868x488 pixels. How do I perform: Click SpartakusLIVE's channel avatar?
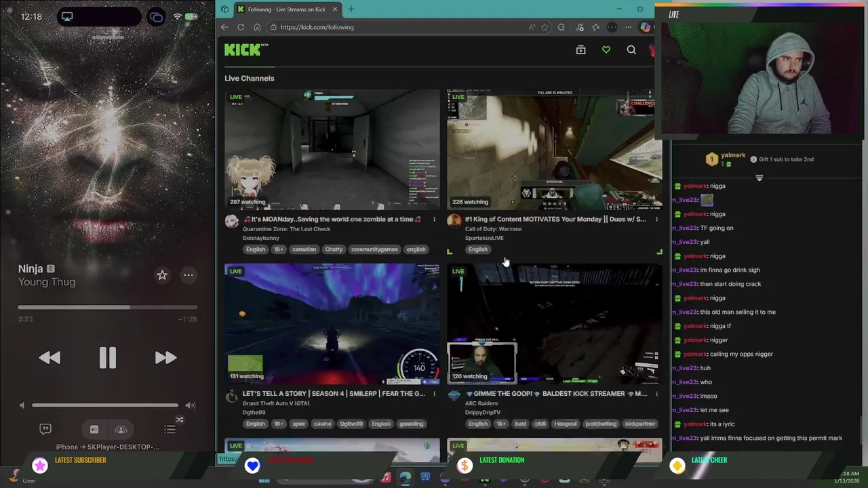454,220
